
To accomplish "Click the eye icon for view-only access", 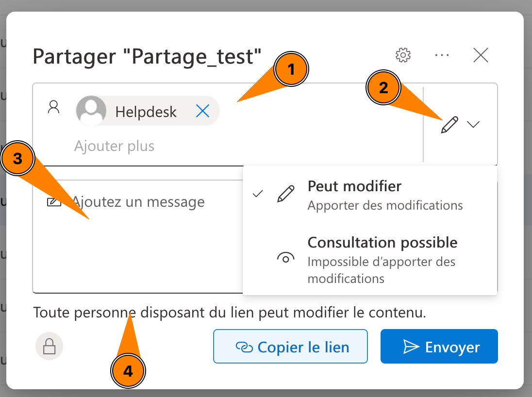I will (x=285, y=259).
